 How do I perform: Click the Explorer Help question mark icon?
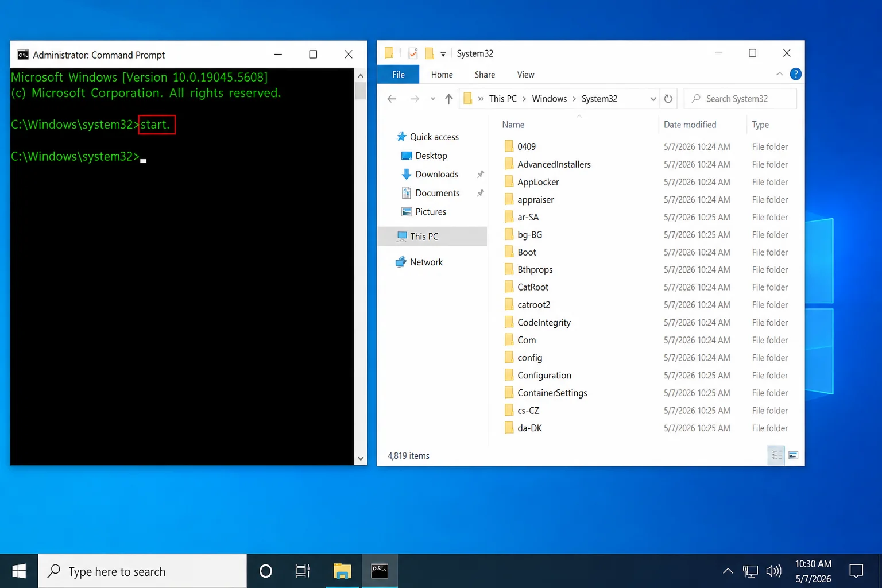795,74
